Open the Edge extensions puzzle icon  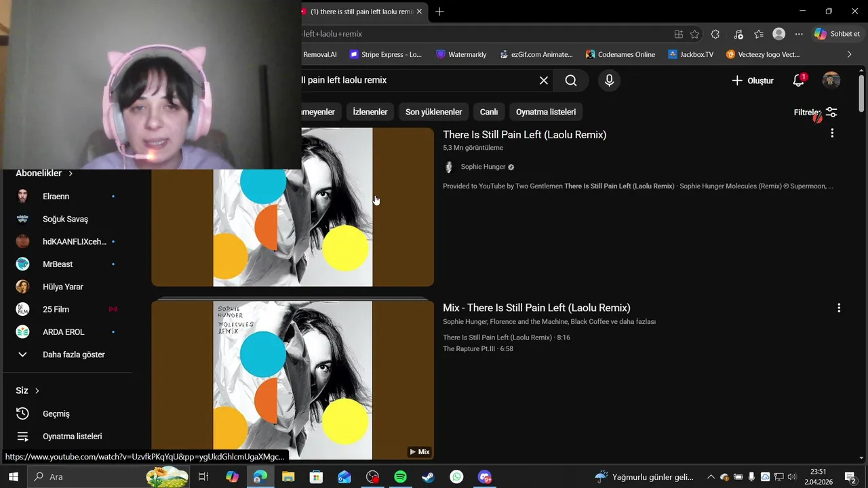click(715, 34)
